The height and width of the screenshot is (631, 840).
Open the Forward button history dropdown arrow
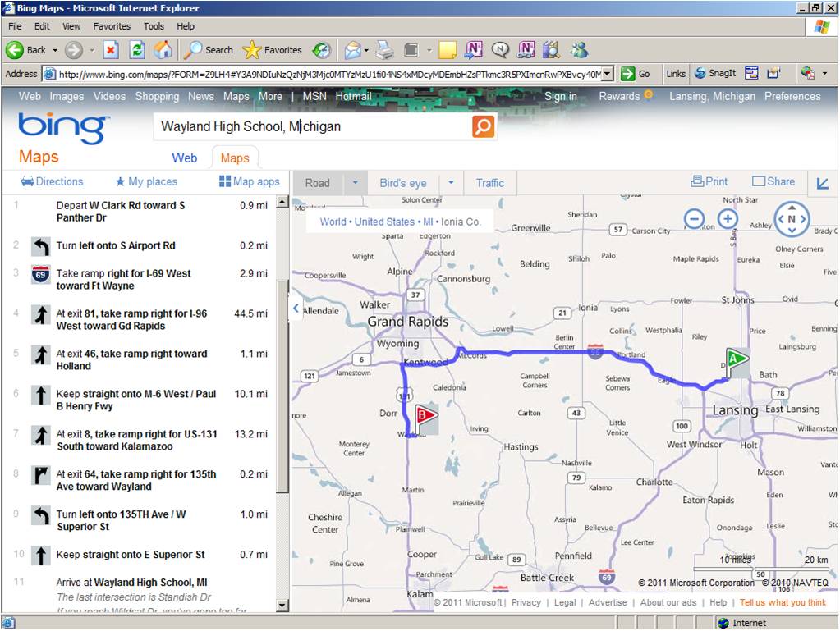tap(92, 50)
